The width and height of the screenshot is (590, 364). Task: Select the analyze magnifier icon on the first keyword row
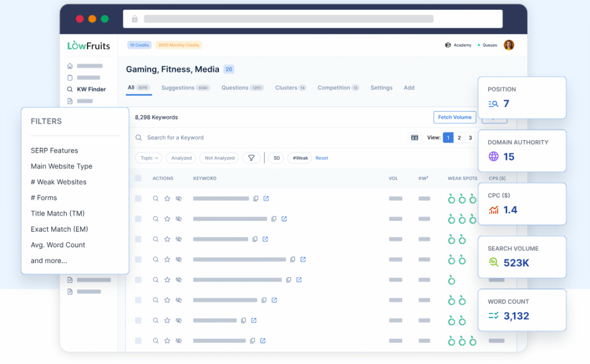point(156,199)
